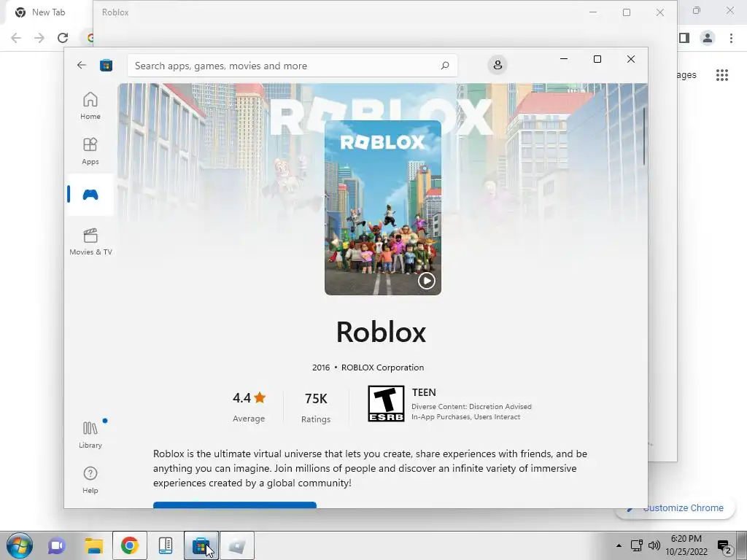Open the notebook app in taskbar

pyautogui.click(x=166, y=545)
